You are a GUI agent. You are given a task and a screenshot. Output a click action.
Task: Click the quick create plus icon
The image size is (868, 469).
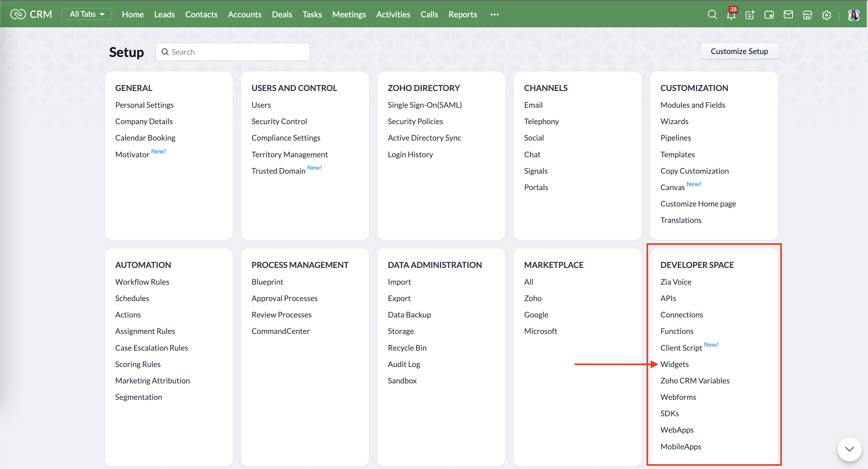(750, 14)
